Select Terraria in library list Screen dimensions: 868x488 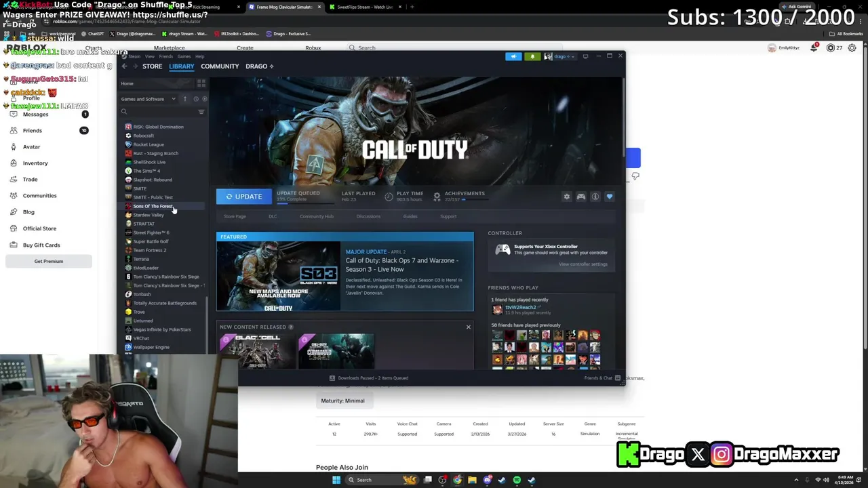(x=141, y=259)
